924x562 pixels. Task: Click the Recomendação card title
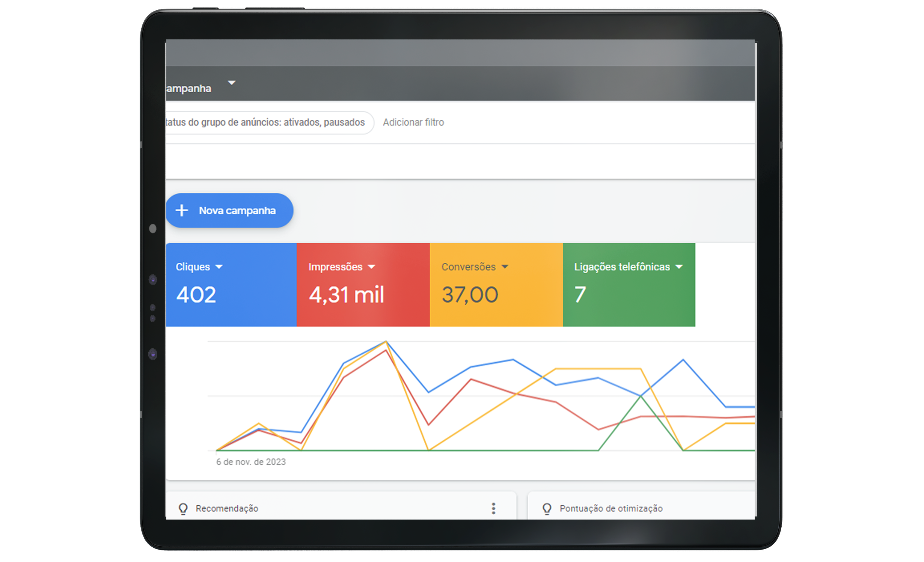[227, 509]
